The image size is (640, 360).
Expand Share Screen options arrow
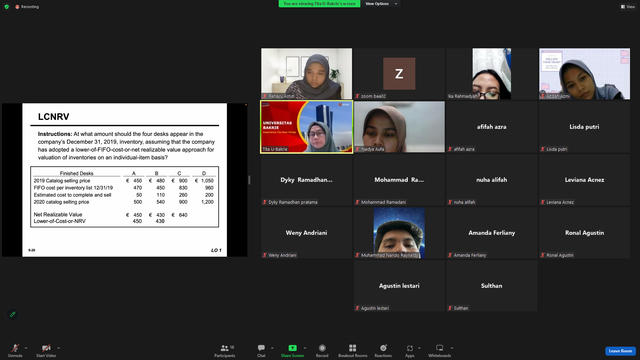coord(305,348)
